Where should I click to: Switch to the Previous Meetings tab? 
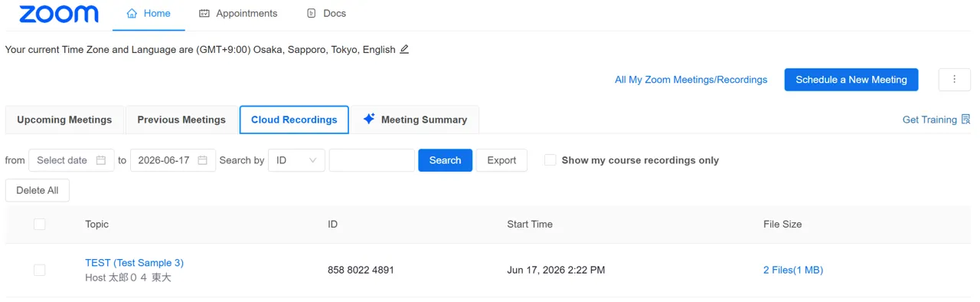point(181,120)
